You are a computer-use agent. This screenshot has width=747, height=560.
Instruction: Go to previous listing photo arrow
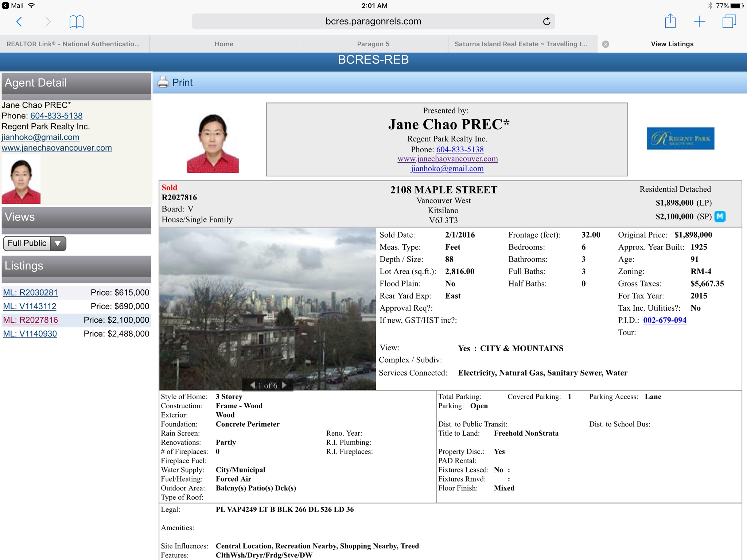coord(252,385)
